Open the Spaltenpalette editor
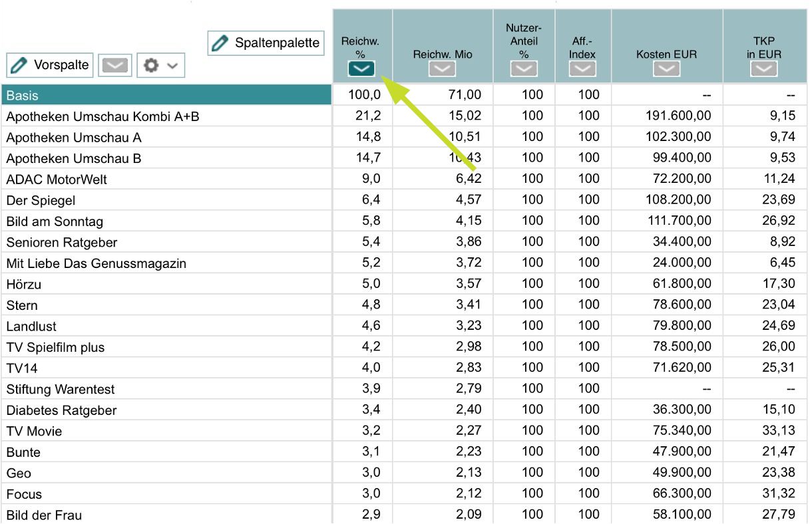The width and height of the screenshot is (812, 524). coord(266,43)
